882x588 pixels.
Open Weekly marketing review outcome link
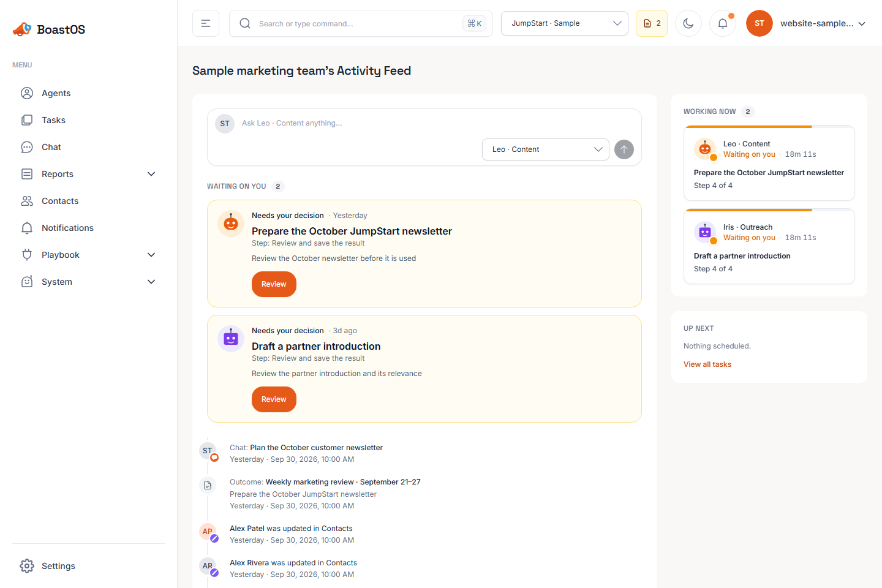343,482
